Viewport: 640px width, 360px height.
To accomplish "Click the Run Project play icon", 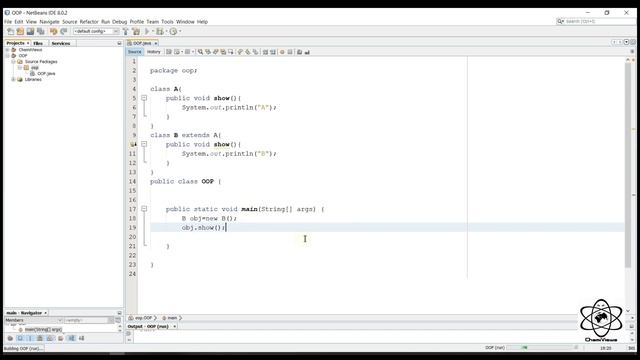I will point(147,31).
